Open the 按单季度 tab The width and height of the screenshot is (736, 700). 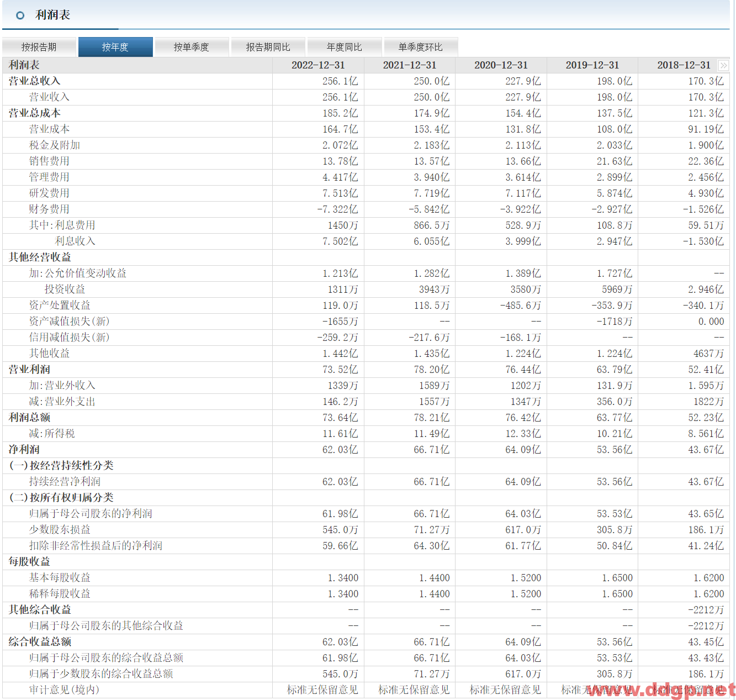pyautogui.click(x=192, y=47)
